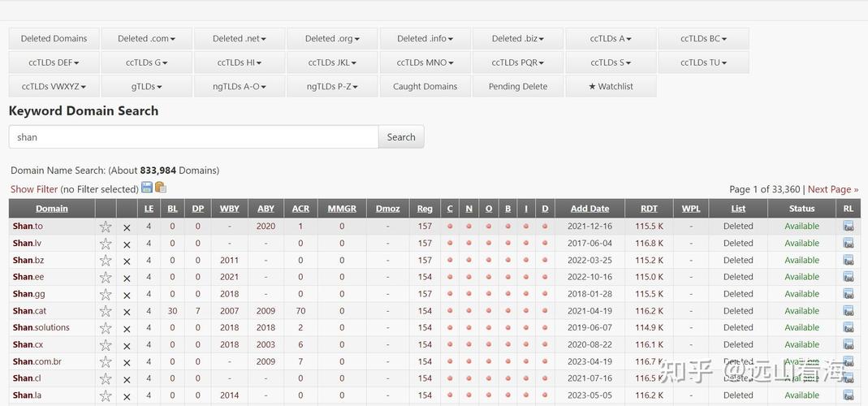Star Shan.gg to add to watchlist
Viewport: 868px width, 406px height.
click(106, 294)
